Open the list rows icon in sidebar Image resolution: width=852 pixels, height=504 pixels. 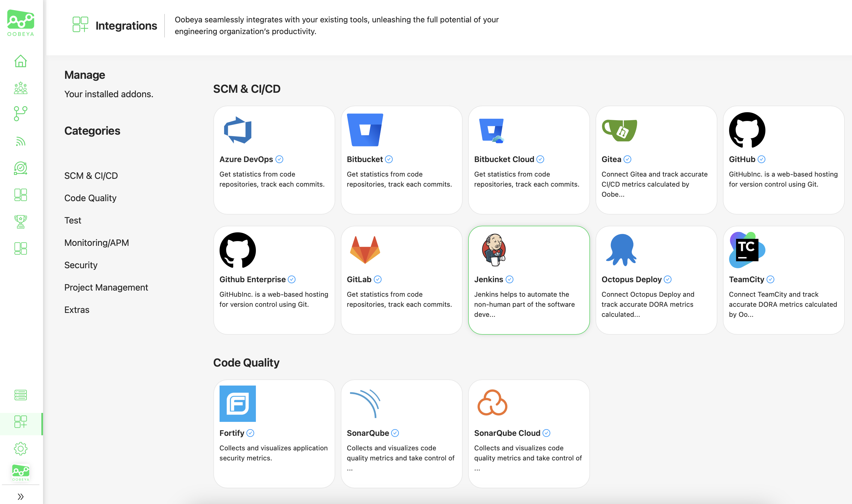coord(20,395)
